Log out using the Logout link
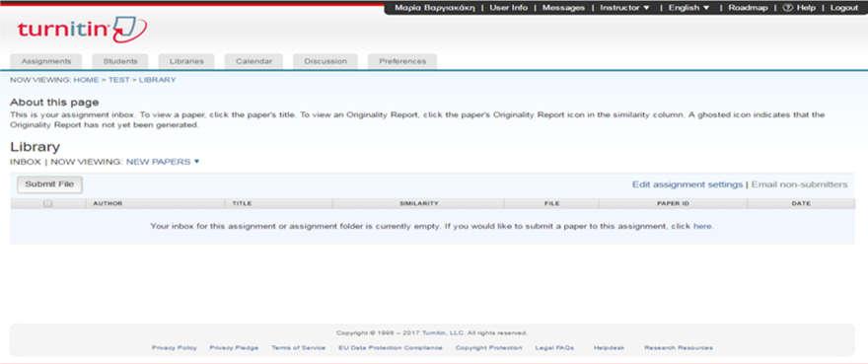The width and height of the screenshot is (868, 364). pyautogui.click(x=843, y=8)
